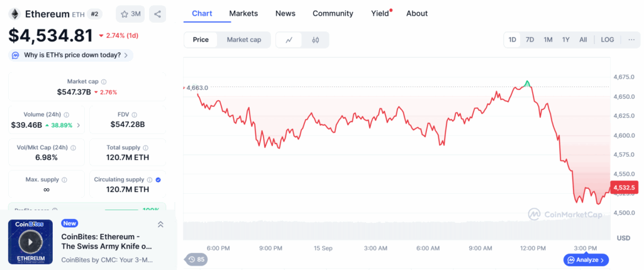Choose the 1M time range
This screenshot has width=644, height=270.
[x=548, y=40]
